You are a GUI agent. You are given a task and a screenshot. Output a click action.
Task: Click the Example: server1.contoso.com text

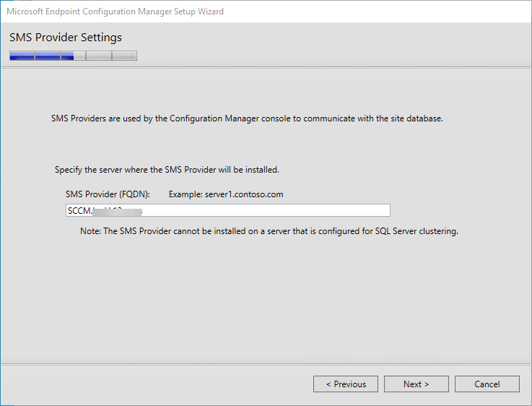point(226,194)
